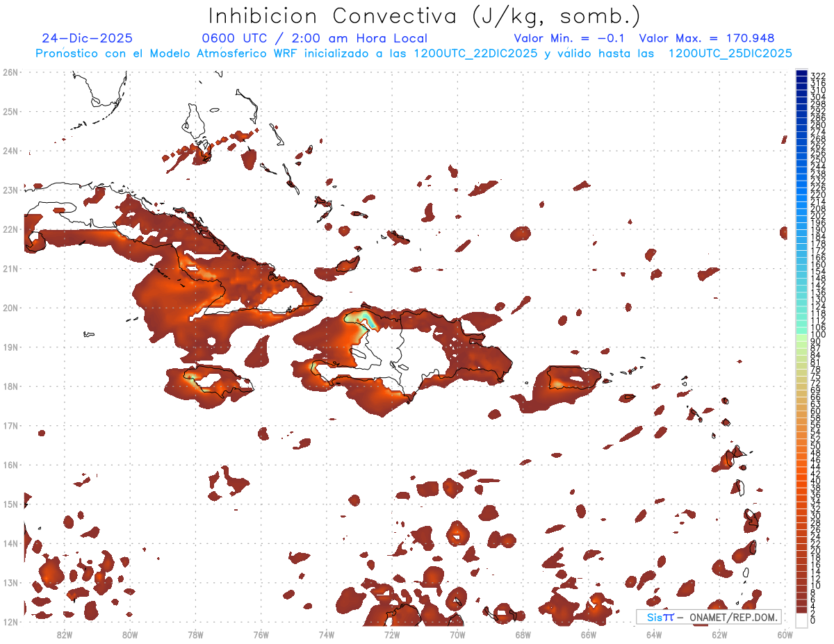The image size is (834, 644).
Task: Click the 16N latitude label
Action: [10, 465]
